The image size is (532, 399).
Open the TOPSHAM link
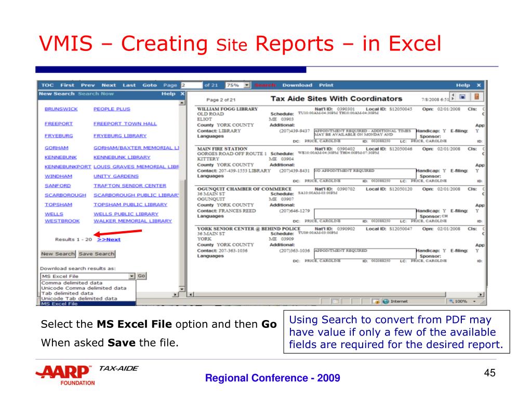coord(58,205)
